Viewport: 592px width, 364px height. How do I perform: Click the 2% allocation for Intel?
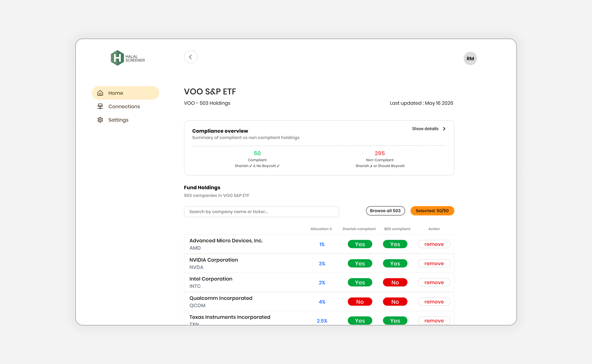pyautogui.click(x=322, y=283)
